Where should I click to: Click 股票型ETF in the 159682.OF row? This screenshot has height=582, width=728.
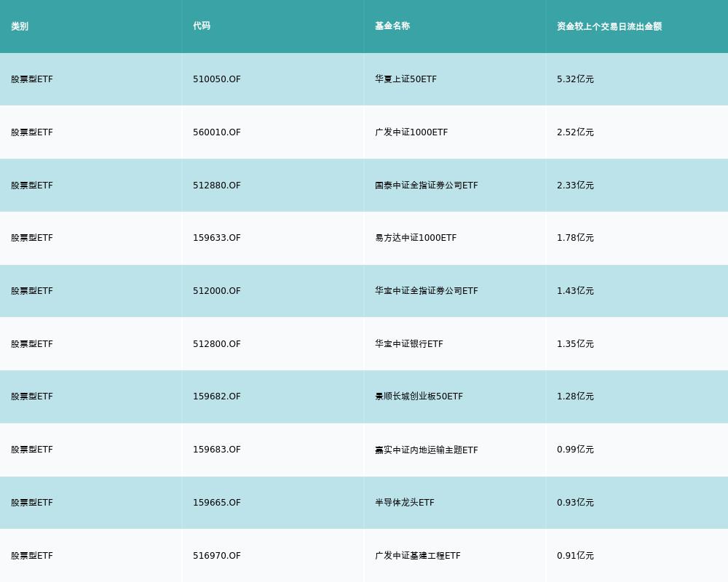point(32,396)
